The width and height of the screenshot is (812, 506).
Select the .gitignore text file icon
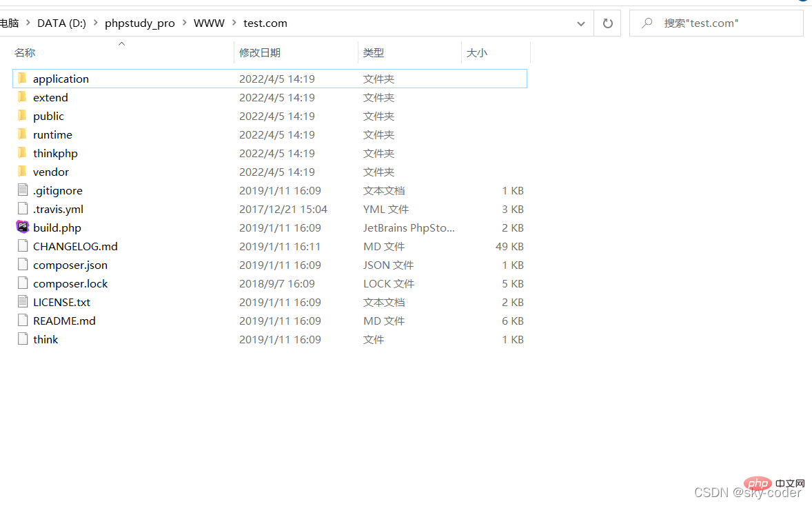point(23,190)
